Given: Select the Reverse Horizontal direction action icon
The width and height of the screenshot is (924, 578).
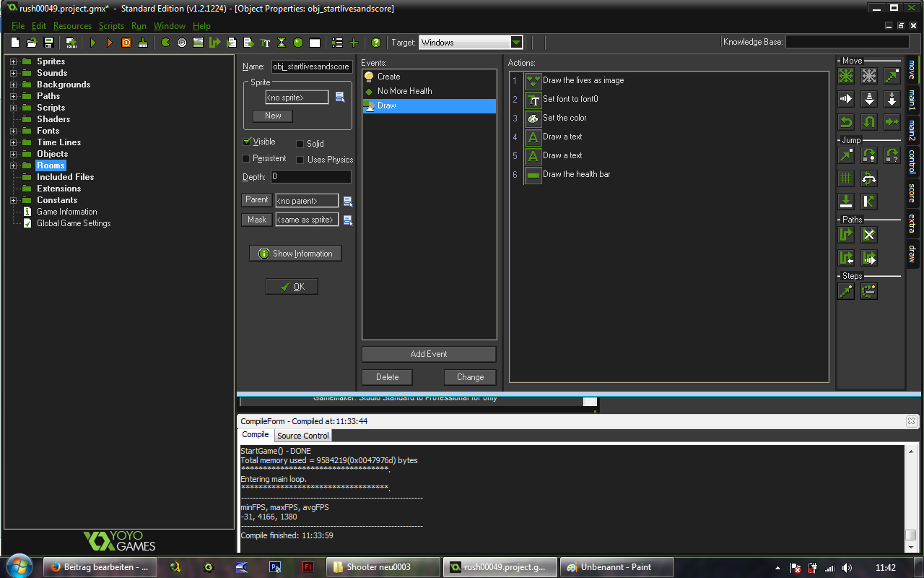Looking at the screenshot, I should 846,121.
